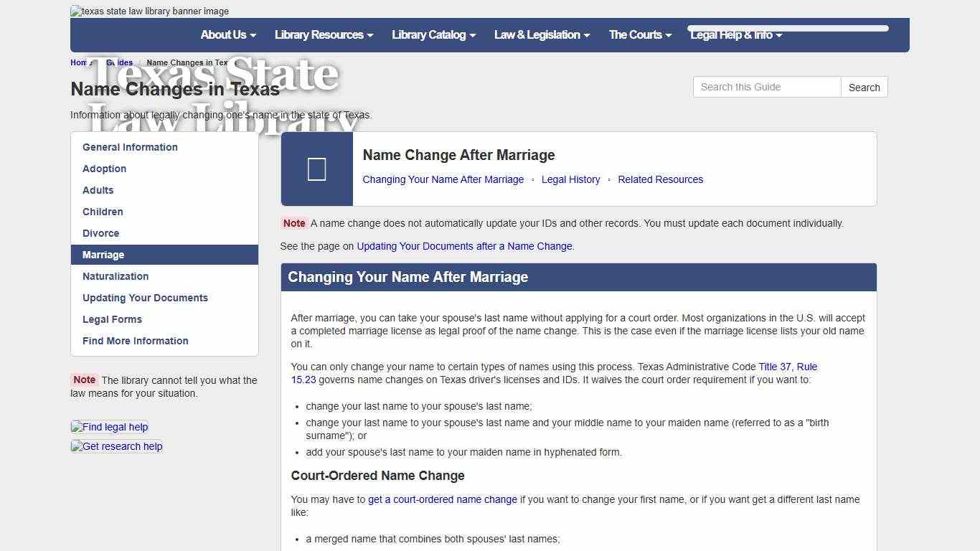Open the get a court-ordered name change link
This screenshot has width=980, height=551.
click(442, 499)
